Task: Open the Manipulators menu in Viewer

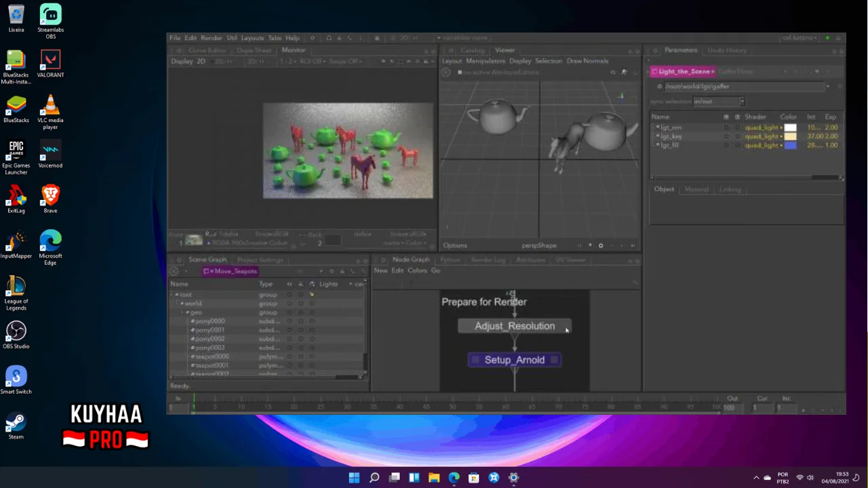Action: (x=486, y=61)
